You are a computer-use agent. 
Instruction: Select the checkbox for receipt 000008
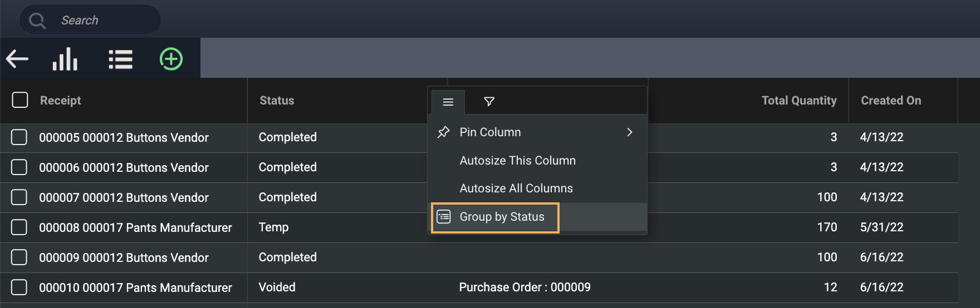tap(19, 227)
